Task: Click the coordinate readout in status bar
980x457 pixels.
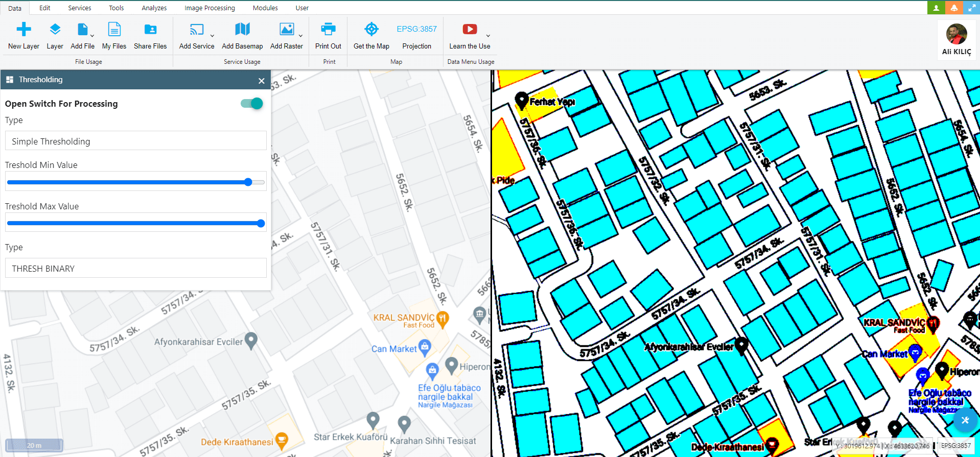Action: pos(882,446)
